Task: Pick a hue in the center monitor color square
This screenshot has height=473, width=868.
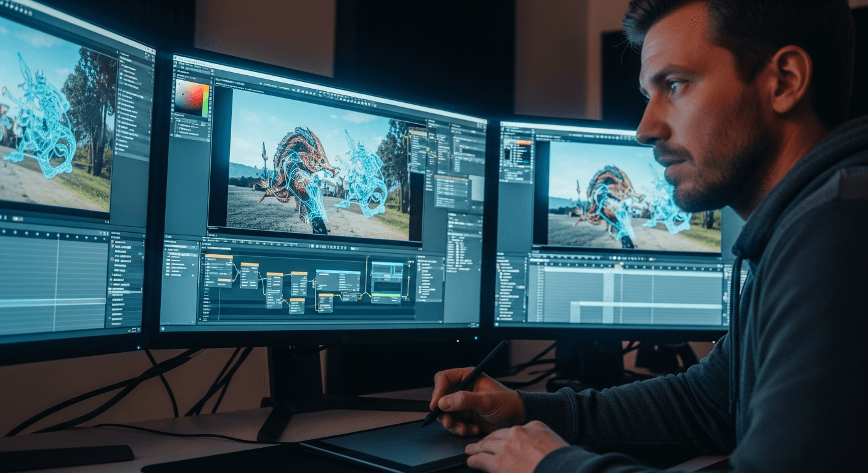Action: point(189,99)
